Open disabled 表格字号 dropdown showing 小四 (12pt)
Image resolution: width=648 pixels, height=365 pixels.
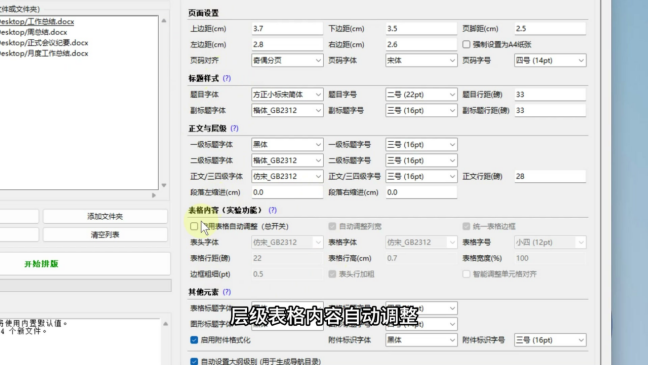coord(550,242)
